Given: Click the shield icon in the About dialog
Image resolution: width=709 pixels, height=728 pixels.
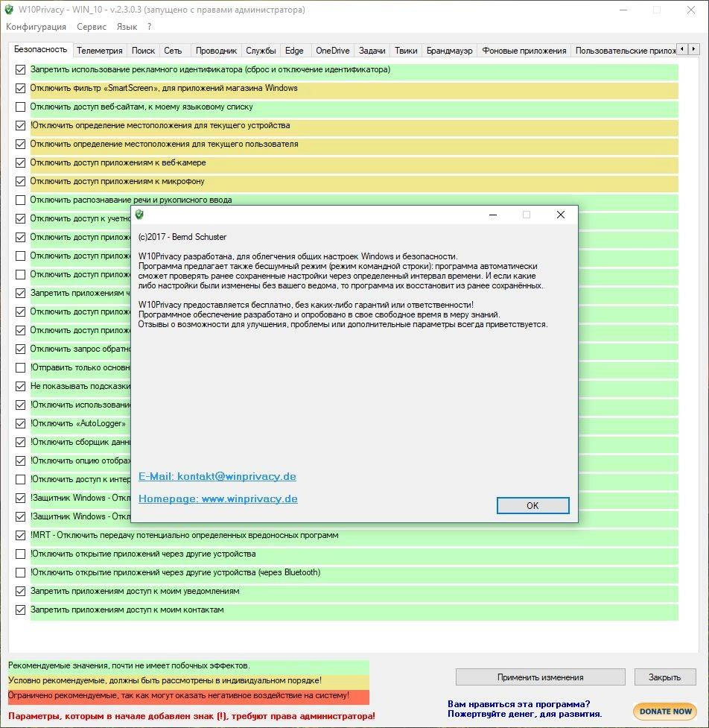Looking at the screenshot, I should coord(139,214).
